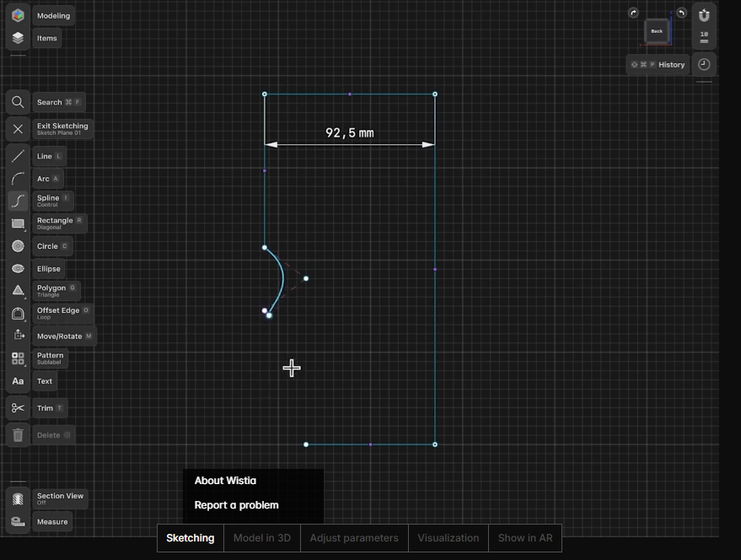Click Back on the view cube
Image resolution: width=741 pixels, height=560 pixels.
click(657, 31)
